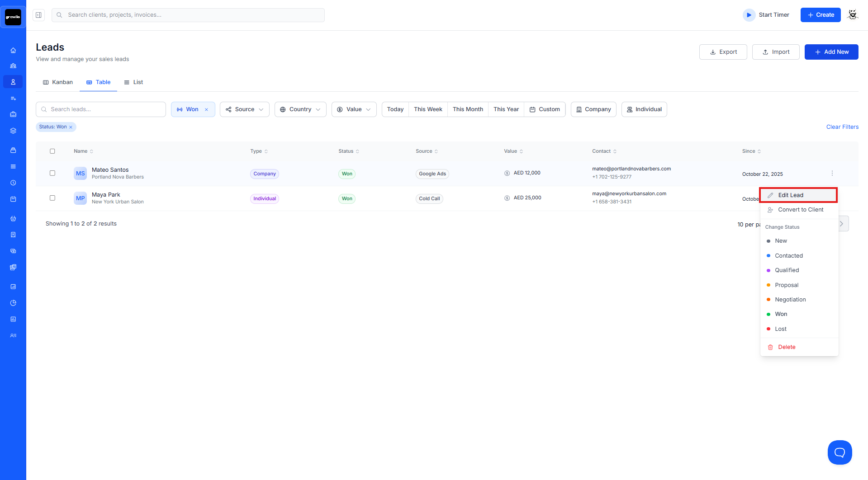Open the user avatar menu
Viewport: 868px width, 480px height.
(x=853, y=15)
